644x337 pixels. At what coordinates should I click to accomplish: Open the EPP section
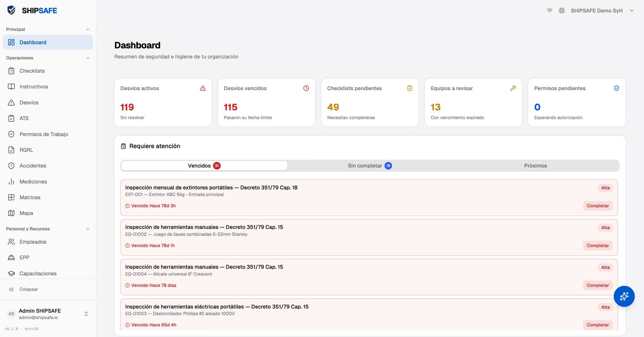click(x=48, y=257)
